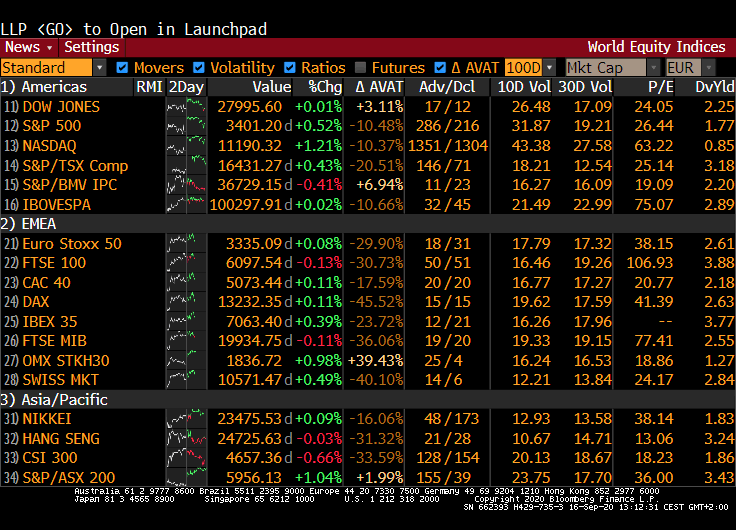Select the HANG SENG index name
The width and height of the screenshot is (736, 530).
pos(61,438)
